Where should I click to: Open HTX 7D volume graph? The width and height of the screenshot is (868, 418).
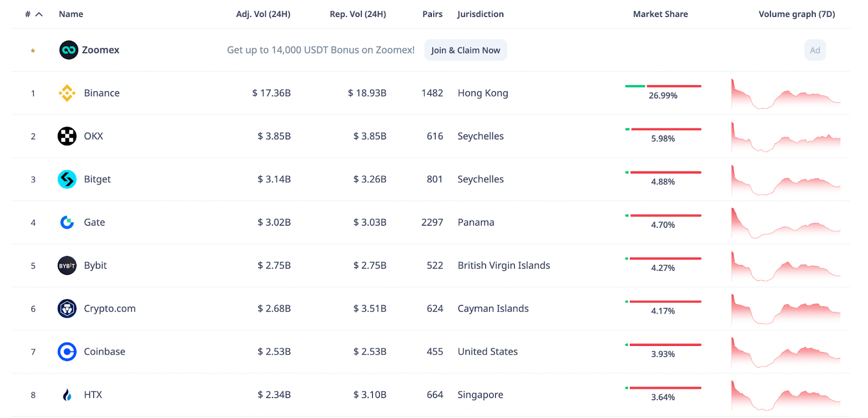[x=786, y=395]
